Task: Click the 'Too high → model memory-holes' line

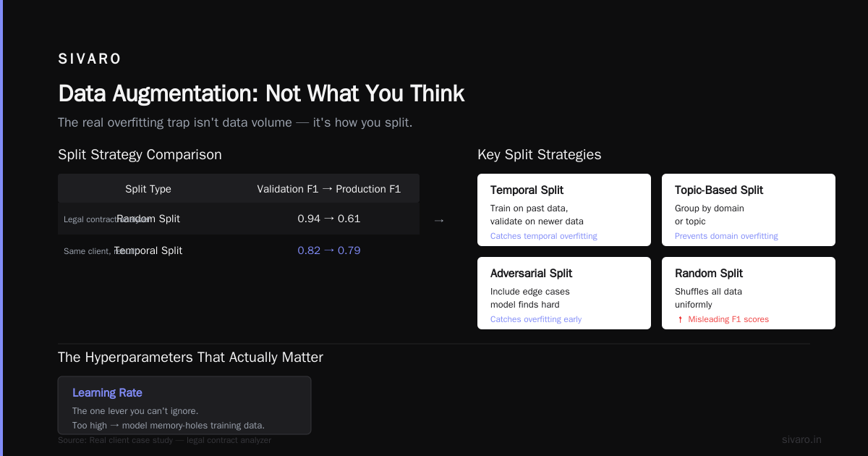Action: pyautogui.click(x=169, y=426)
